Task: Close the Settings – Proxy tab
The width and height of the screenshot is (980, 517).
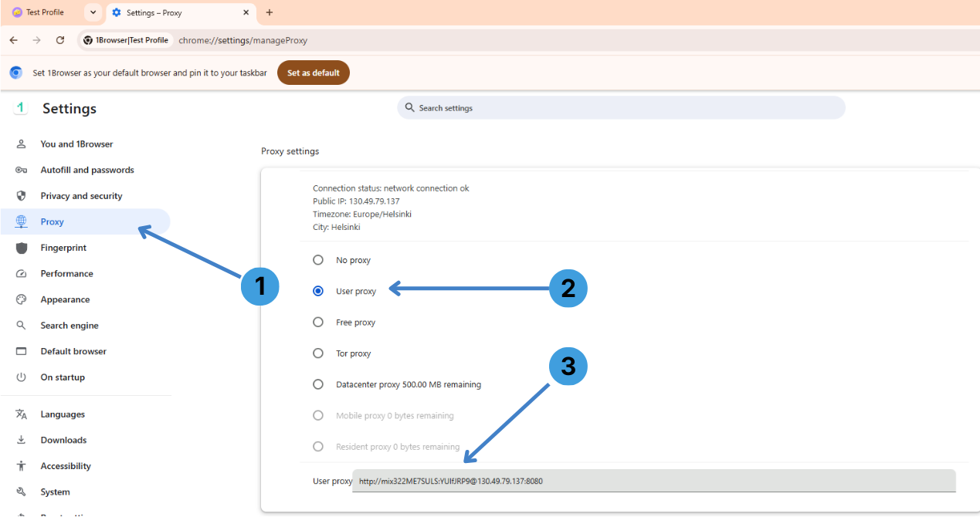Action: point(246,12)
